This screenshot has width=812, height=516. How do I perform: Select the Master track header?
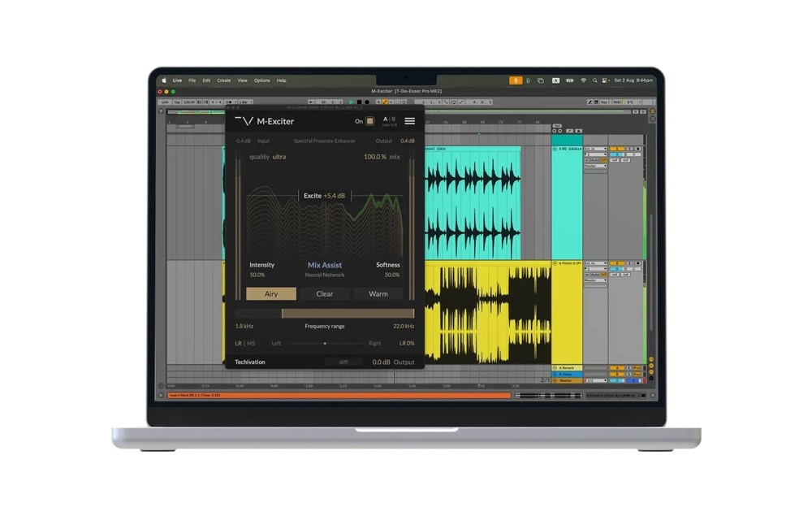567,380
